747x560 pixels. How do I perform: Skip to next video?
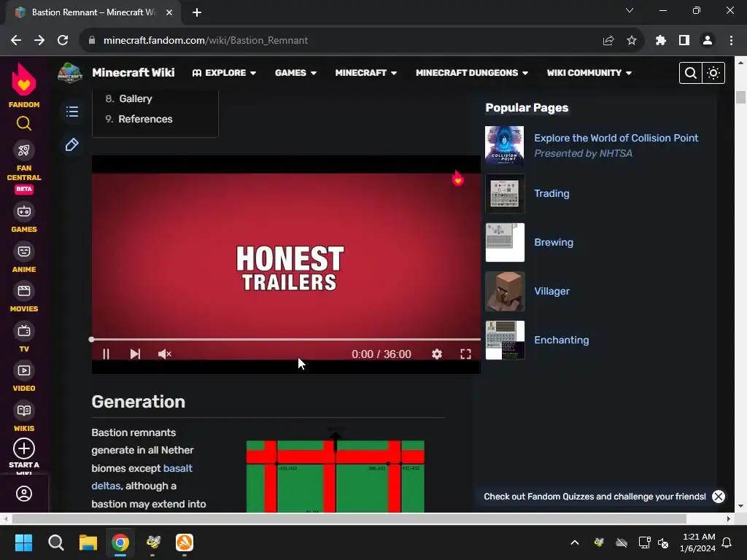pyautogui.click(x=135, y=354)
